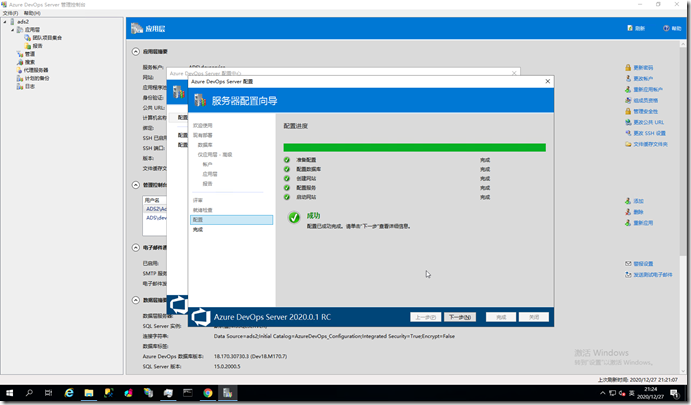Open Google Chrome from taskbar
The width and height of the screenshot is (691, 405).
208,393
